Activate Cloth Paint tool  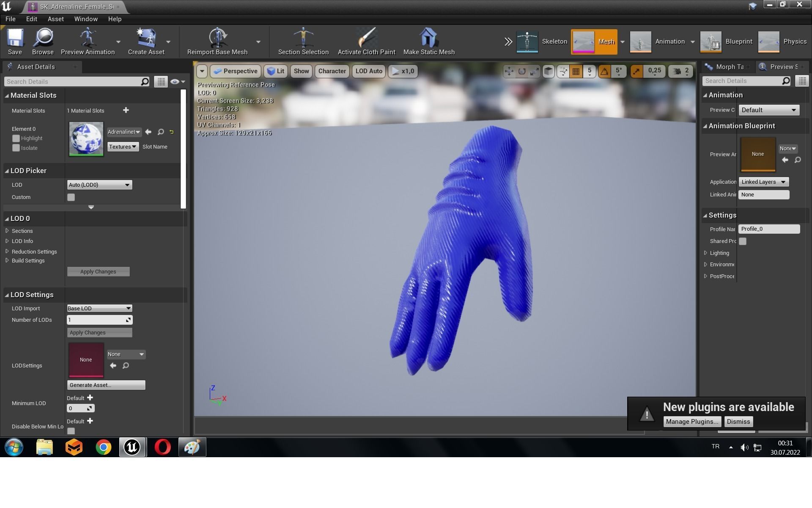[366, 38]
